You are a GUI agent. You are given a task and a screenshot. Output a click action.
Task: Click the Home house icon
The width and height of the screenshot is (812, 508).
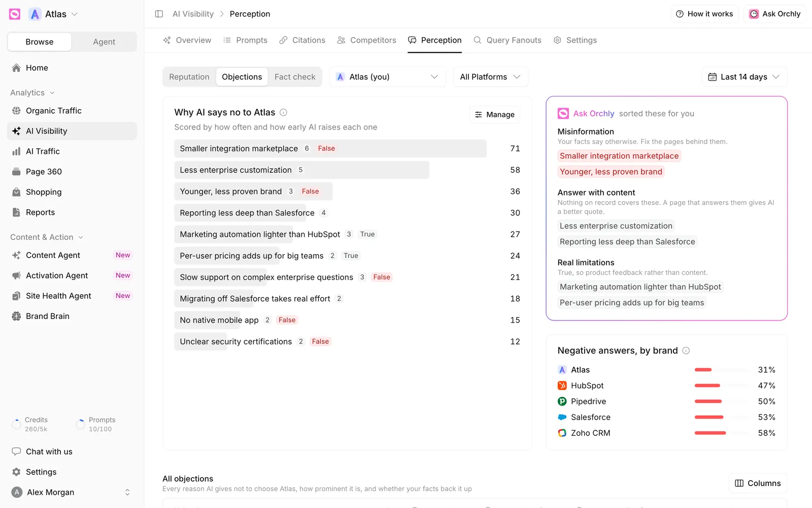click(16, 68)
